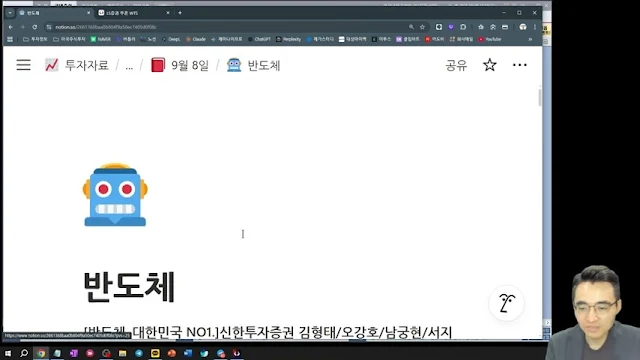Open the 투자정보 bookmark folder
The height and width of the screenshot is (360, 640).
click(35, 39)
